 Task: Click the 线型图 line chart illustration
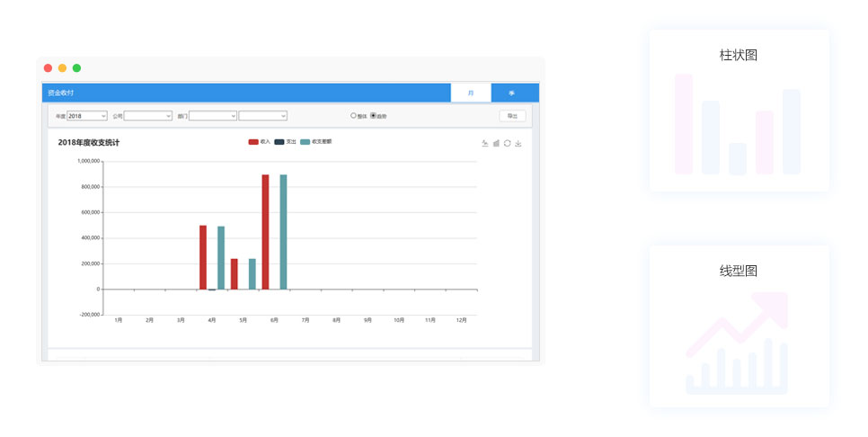pos(738,343)
